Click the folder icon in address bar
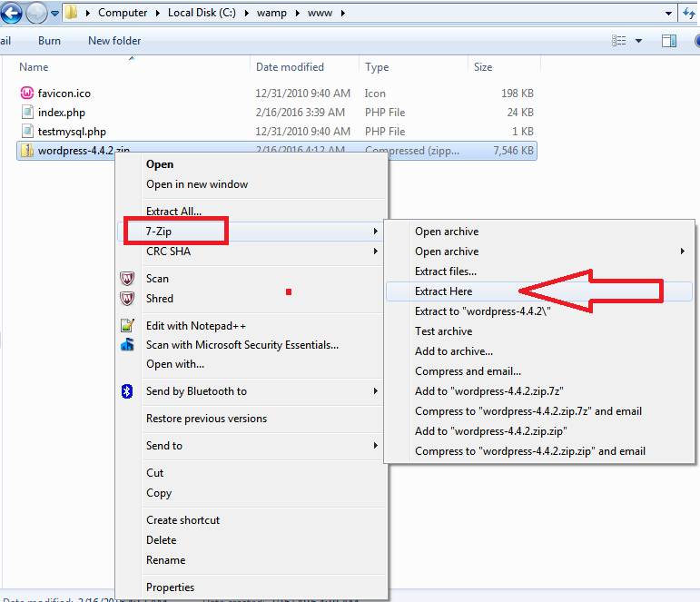The height and width of the screenshot is (602, 700). coord(71,13)
